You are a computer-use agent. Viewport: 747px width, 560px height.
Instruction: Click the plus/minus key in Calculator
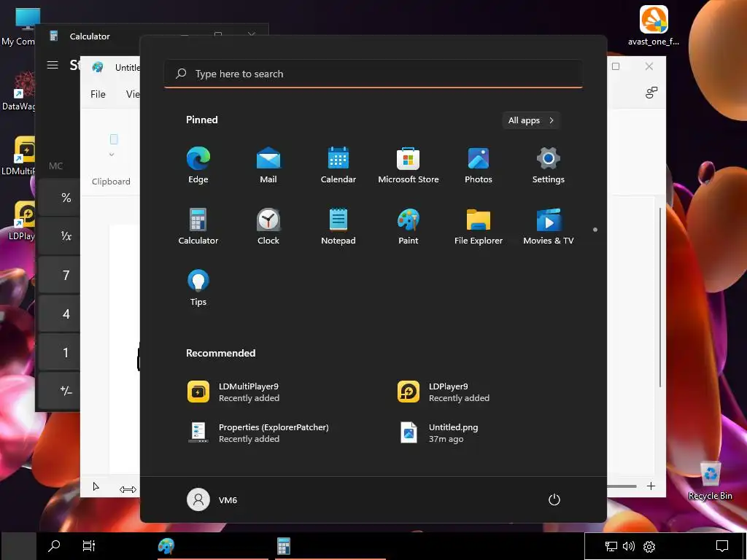(x=59, y=391)
